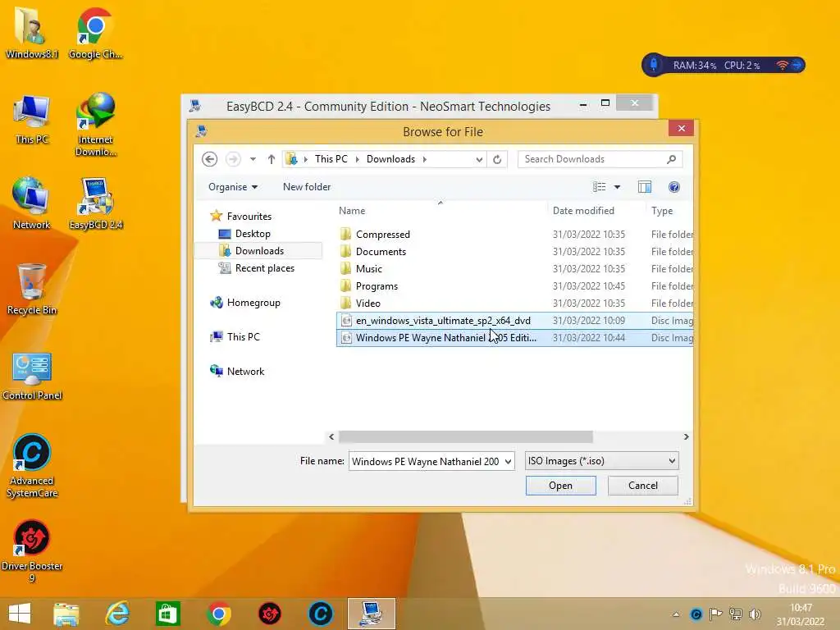Click the search magnifier icon
This screenshot has height=630, width=840.
(671, 159)
